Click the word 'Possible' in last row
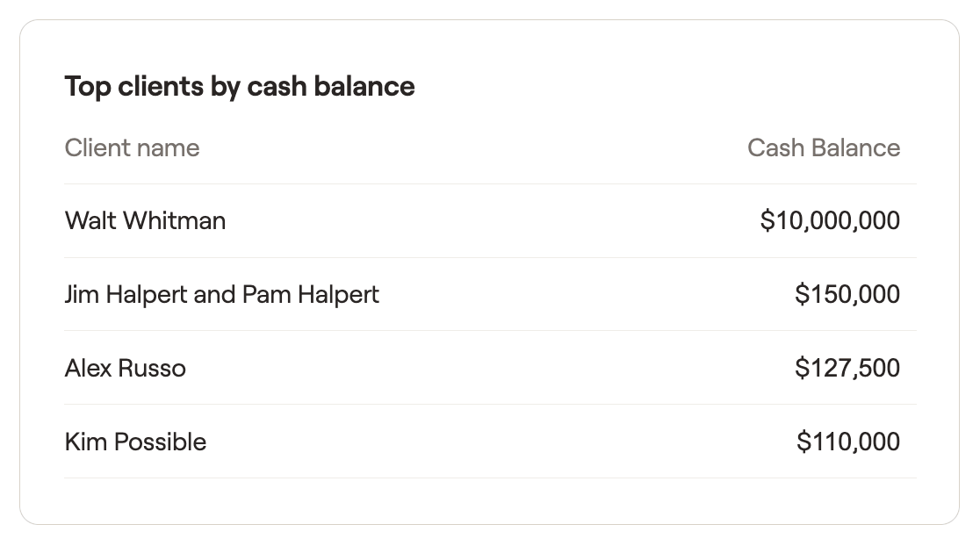 click(x=160, y=442)
